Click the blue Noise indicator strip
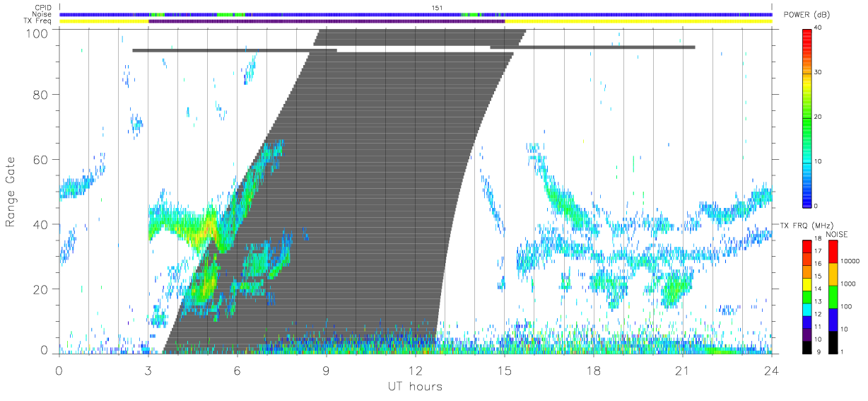868x401 pixels. tap(416, 14)
